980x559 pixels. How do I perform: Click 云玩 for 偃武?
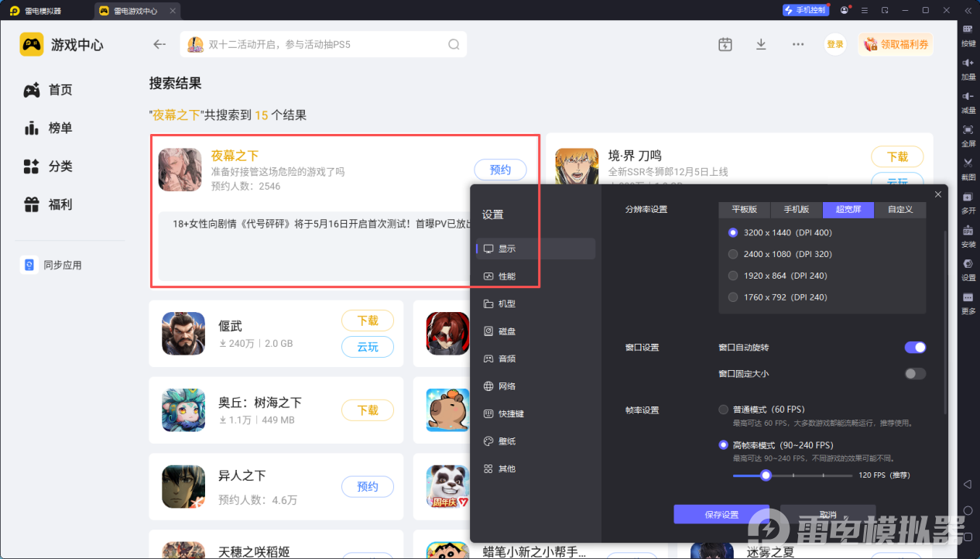[x=368, y=347]
